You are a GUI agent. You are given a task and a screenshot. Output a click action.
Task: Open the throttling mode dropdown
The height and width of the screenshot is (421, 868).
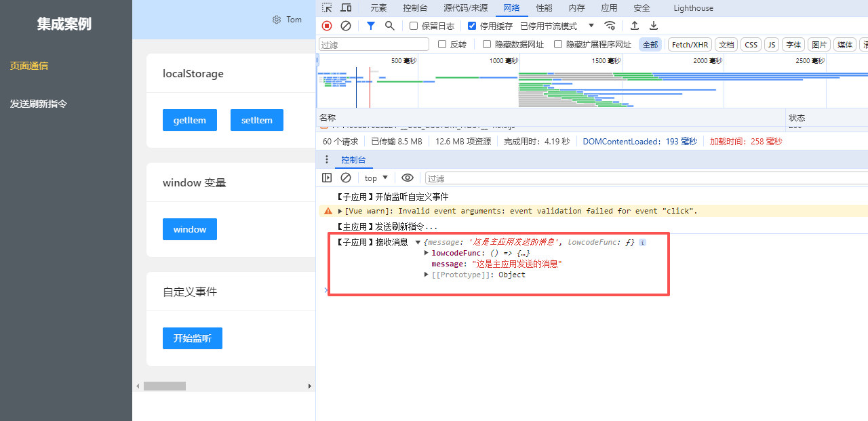coord(557,26)
